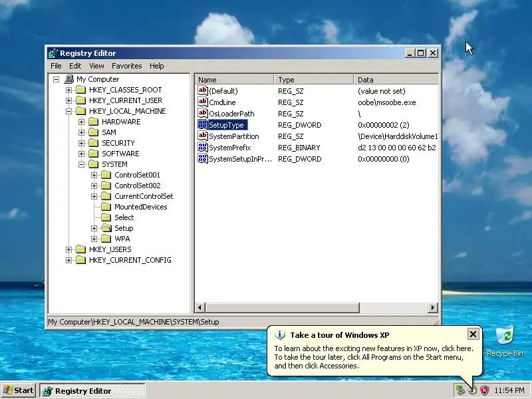This screenshot has width=532, height=399.
Task: Click the Take a tour of Windows XP text
Action: (340, 335)
